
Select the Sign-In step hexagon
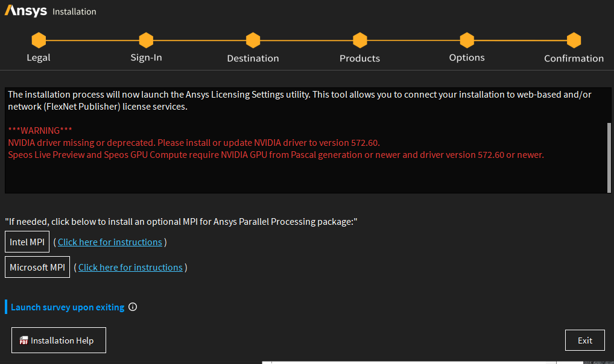(x=146, y=40)
